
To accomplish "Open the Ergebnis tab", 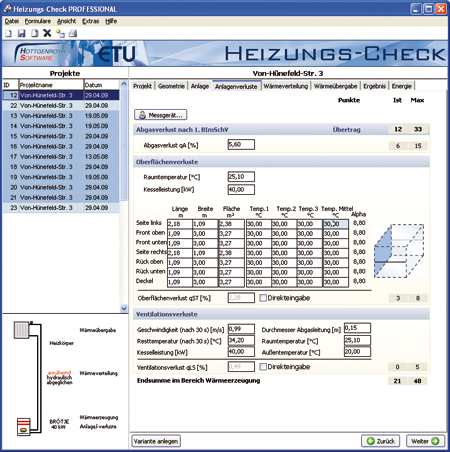I will pyautogui.click(x=374, y=86).
